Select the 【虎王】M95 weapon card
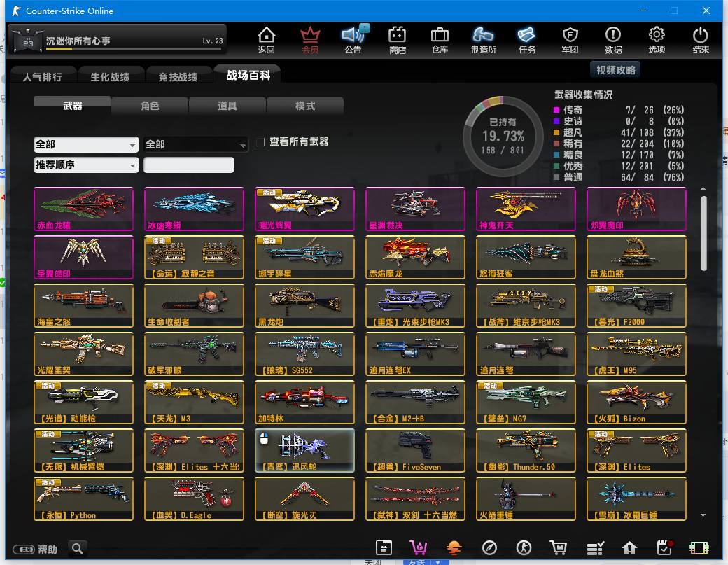This screenshot has height=565, width=728. click(x=636, y=354)
